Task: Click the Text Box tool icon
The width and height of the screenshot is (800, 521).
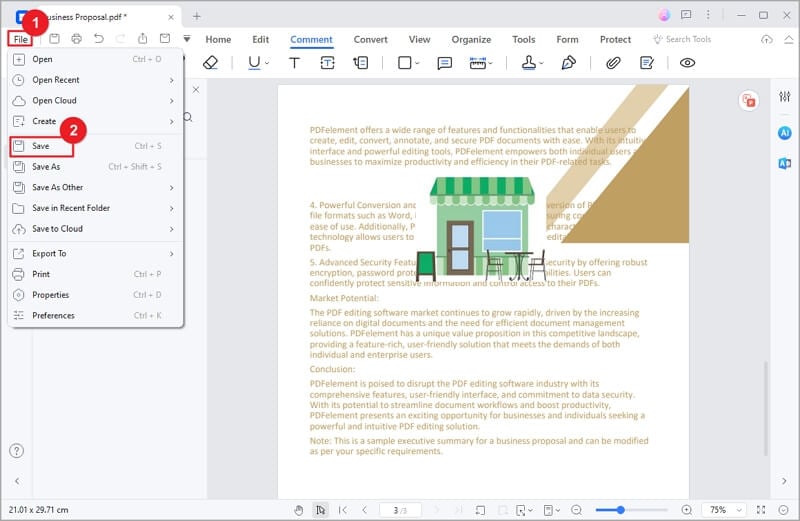Action: (x=327, y=63)
